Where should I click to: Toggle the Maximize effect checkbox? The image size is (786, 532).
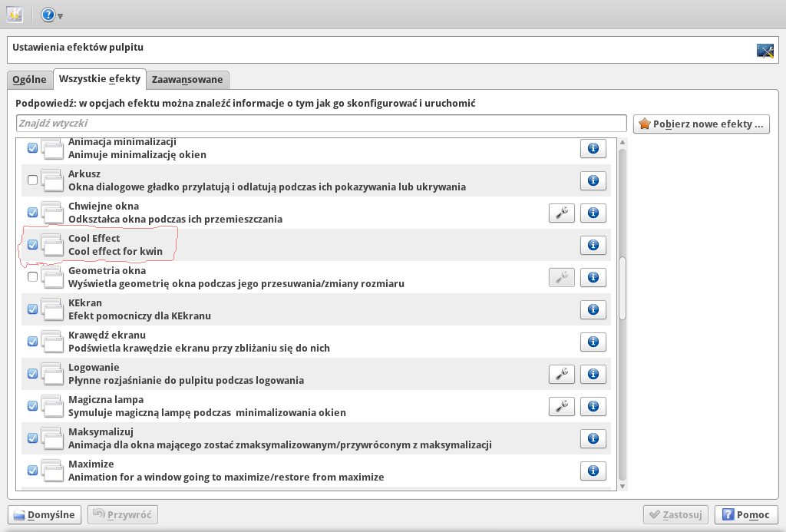(32, 471)
